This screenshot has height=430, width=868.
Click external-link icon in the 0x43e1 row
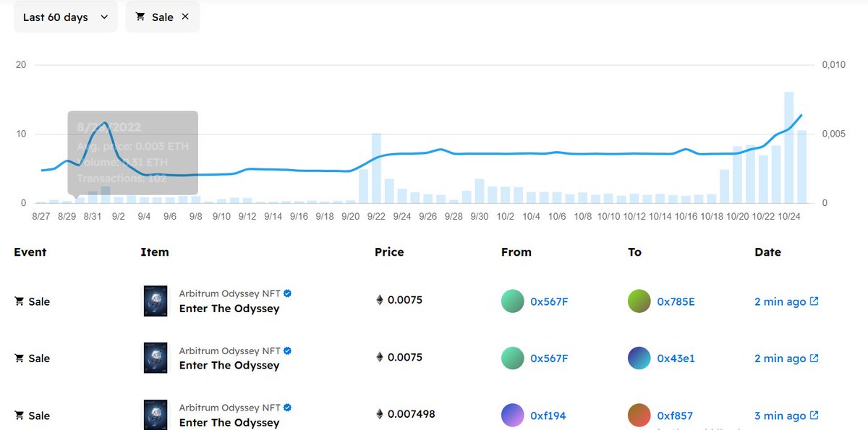tap(814, 358)
